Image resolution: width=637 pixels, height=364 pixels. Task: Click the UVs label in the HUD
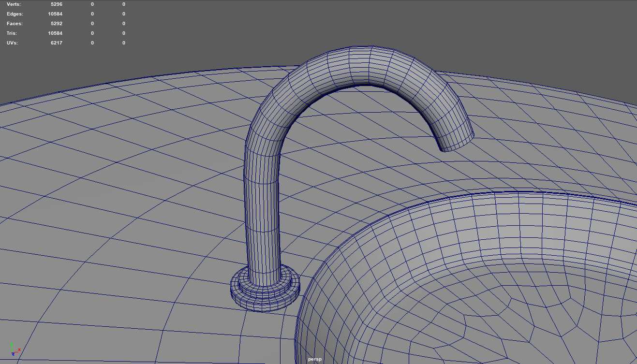[x=13, y=43]
